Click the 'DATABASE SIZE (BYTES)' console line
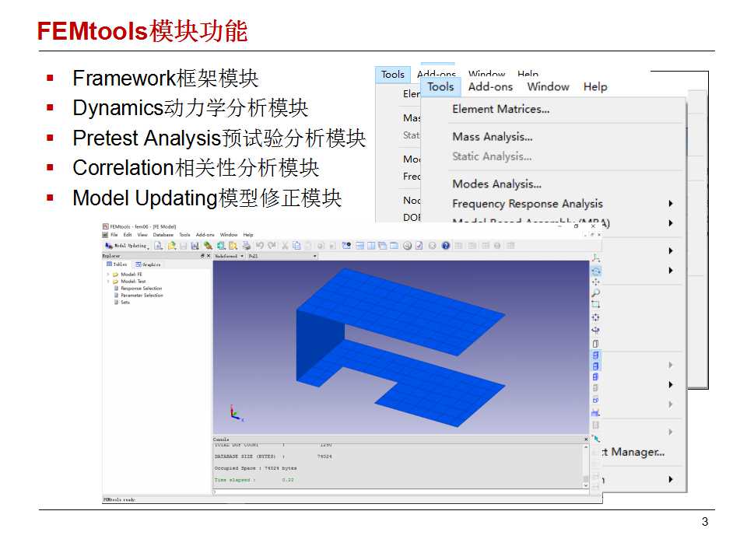 pos(273,457)
